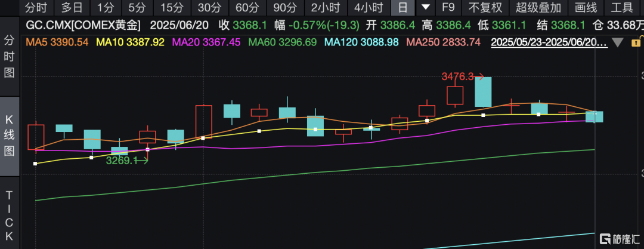Click the MA5 3390.54 indicator label
This screenshot has width=644, height=249.
pos(58,42)
